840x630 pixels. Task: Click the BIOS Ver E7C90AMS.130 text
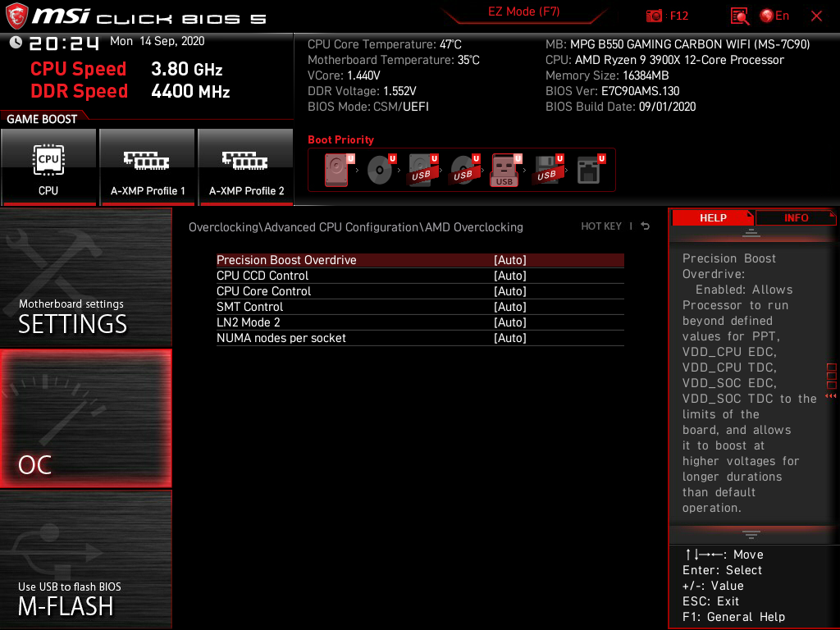[612, 91]
